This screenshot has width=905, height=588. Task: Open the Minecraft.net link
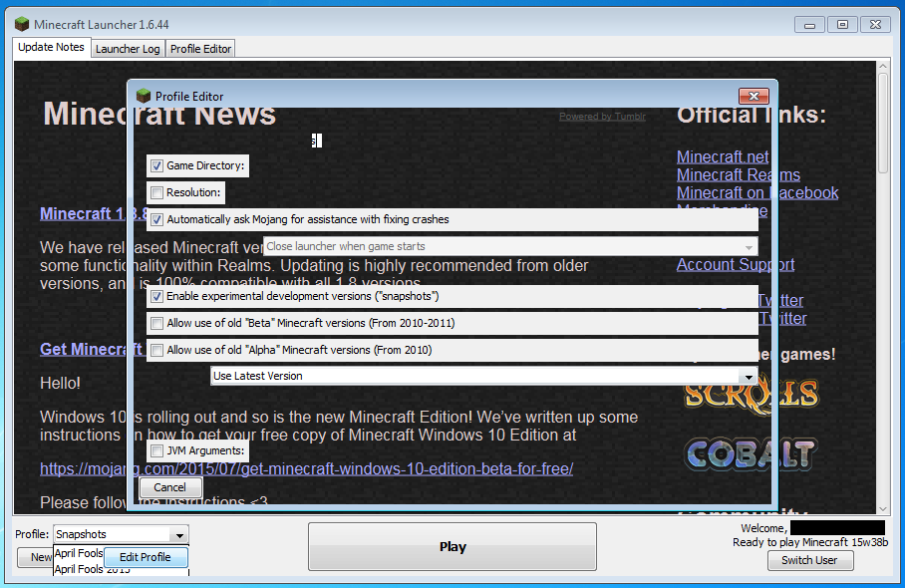723,156
